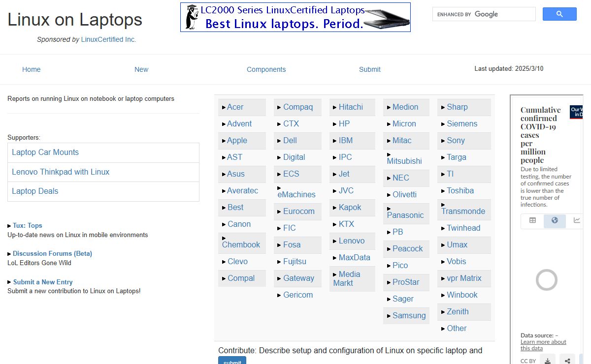Viewport: 591px width, 364px height.
Task: Open the line chart icon in COVID widget
Action: (x=577, y=220)
